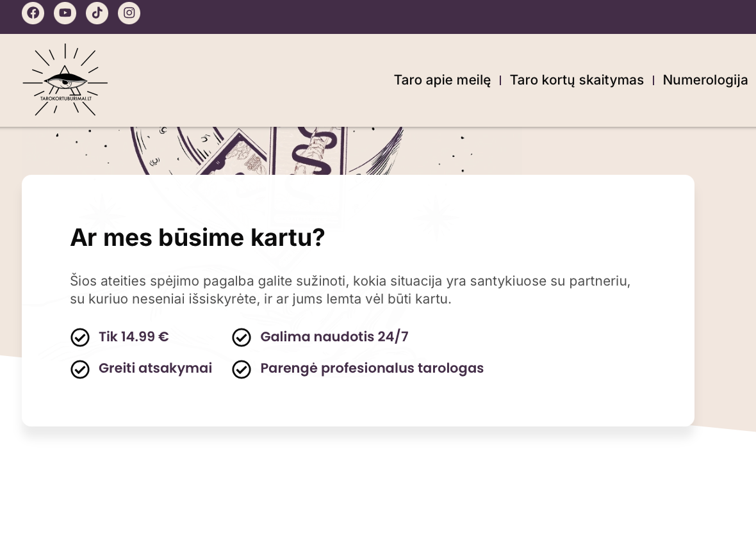756x543 pixels.
Task: Open the Facebook social icon
Action: [33, 13]
